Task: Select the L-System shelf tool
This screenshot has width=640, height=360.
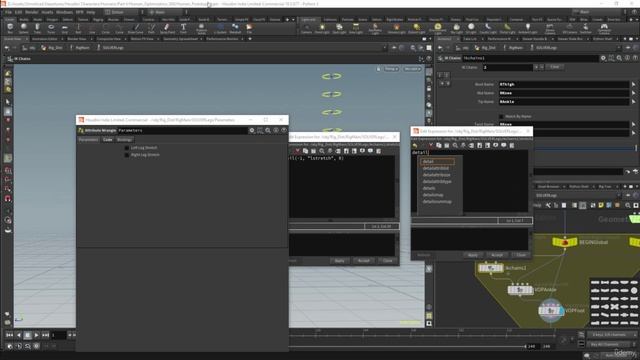Action: [x=220, y=28]
